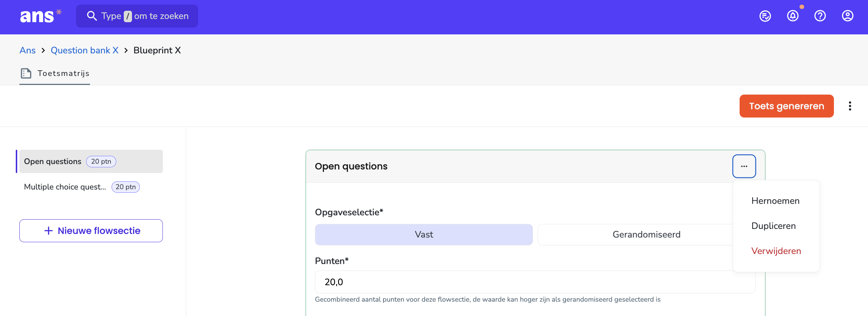Screen dimensions: 868x316
Task: Choose Hernoemen from the menu
Action: 775,201
